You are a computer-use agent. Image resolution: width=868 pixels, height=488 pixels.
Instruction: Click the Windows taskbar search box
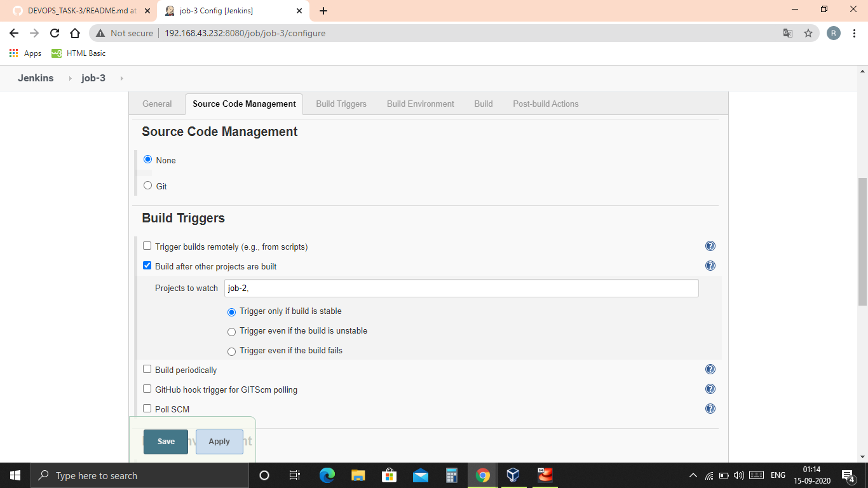tap(140, 475)
